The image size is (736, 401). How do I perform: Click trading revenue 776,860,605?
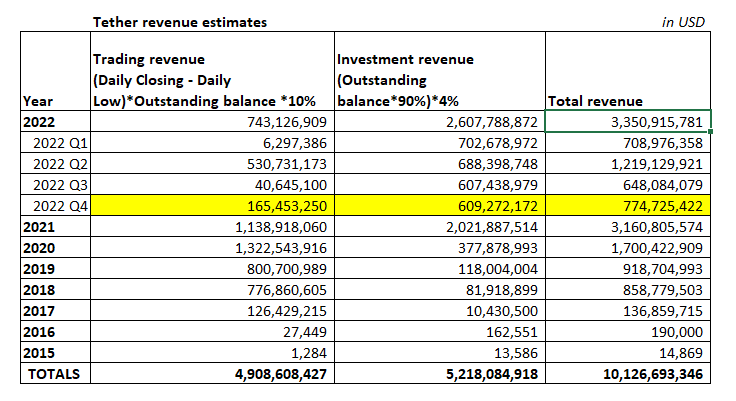tap(212, 289)
